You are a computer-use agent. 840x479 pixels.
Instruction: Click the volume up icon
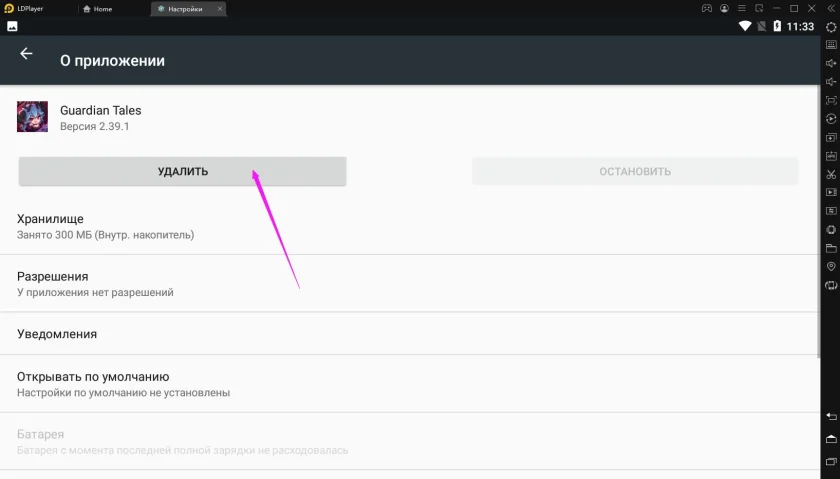tap(831, 63)
